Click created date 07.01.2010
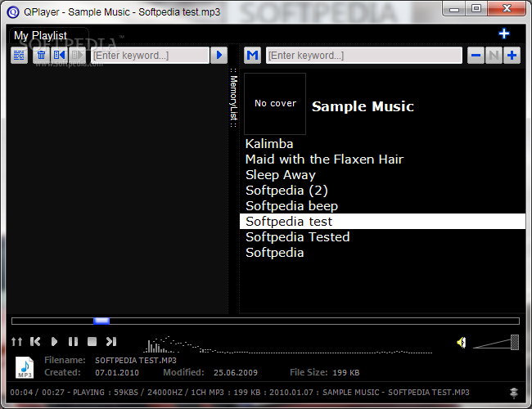This screenshot has width=532, height=409. point(117,373)
